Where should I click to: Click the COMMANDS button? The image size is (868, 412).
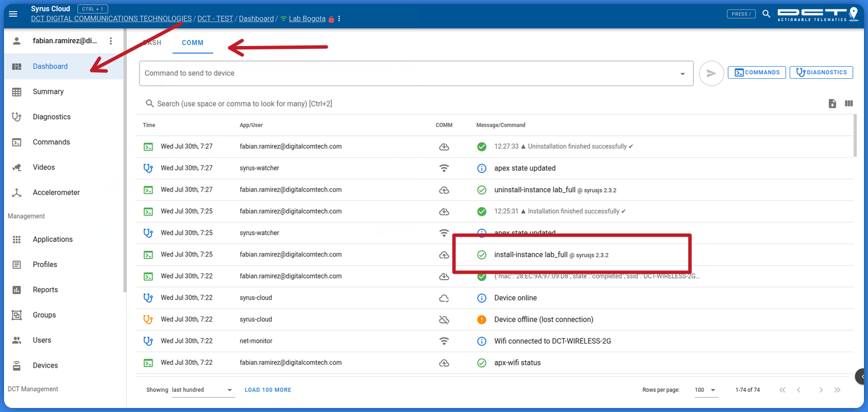pos(757,73)
